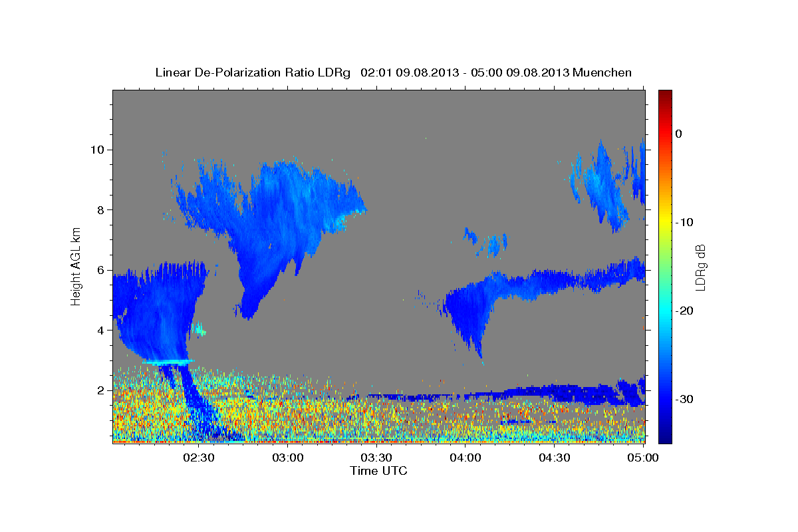Click the 'LDRg dB' colorbar title
Viewport: 798px width, 532px height.
click(700, 267)
